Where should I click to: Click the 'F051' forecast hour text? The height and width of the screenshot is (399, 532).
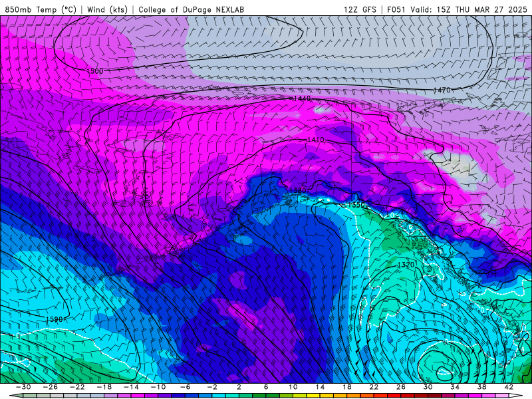396,9
